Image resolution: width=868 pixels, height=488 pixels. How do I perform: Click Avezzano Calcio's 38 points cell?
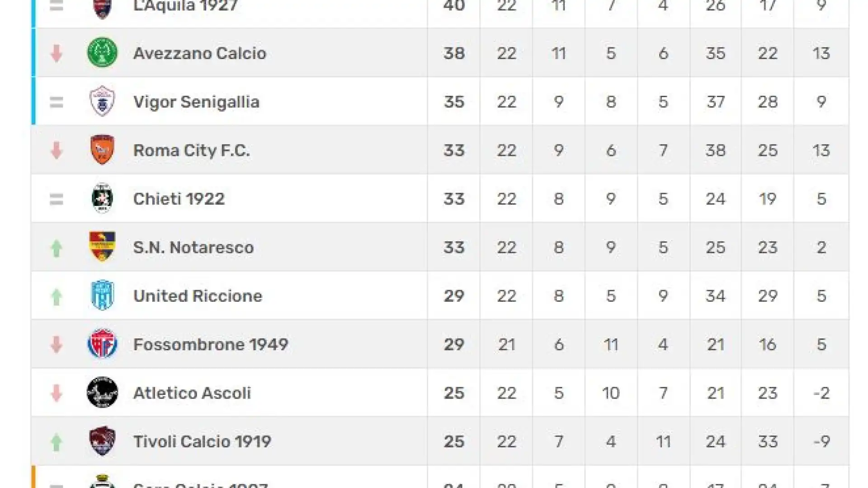click(x=454, y=53)
